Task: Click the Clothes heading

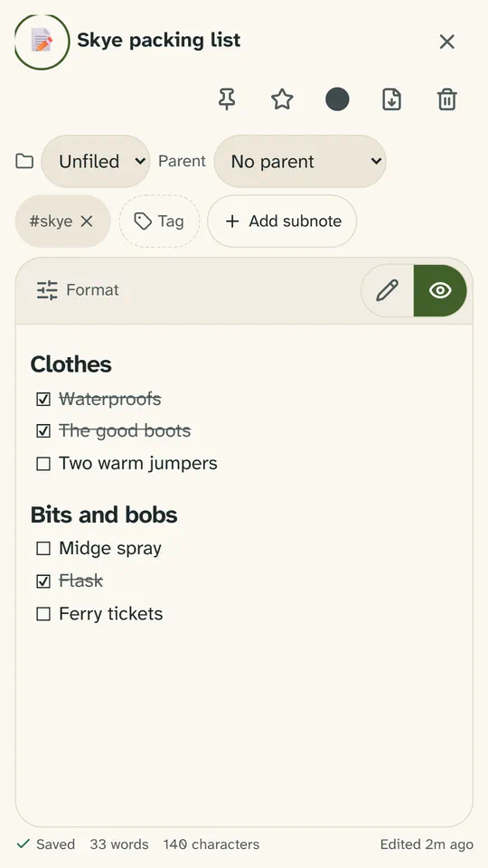Action: click(70, 364)
